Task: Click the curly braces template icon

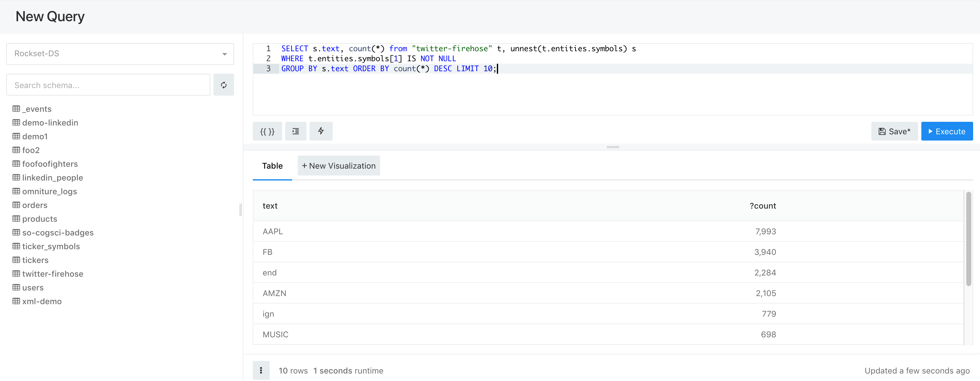Action: pyautogui.click(x=267, y=130)
